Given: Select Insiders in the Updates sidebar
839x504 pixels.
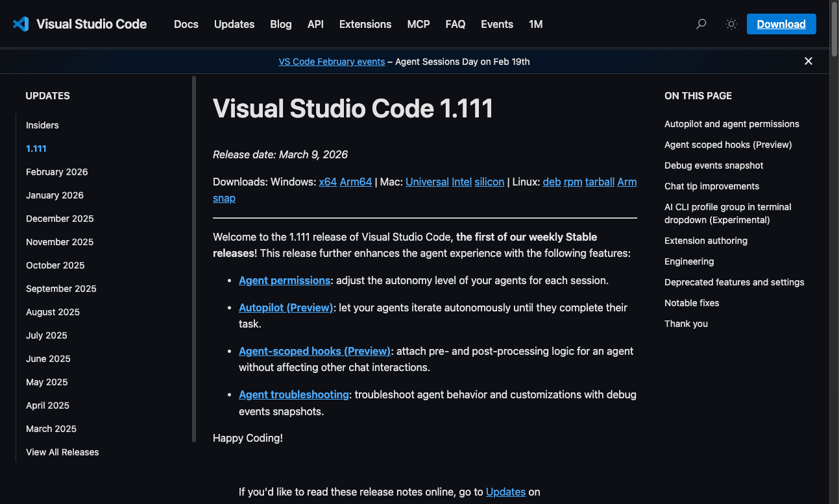Looking at the screenshot, I should tap(42, 125).
